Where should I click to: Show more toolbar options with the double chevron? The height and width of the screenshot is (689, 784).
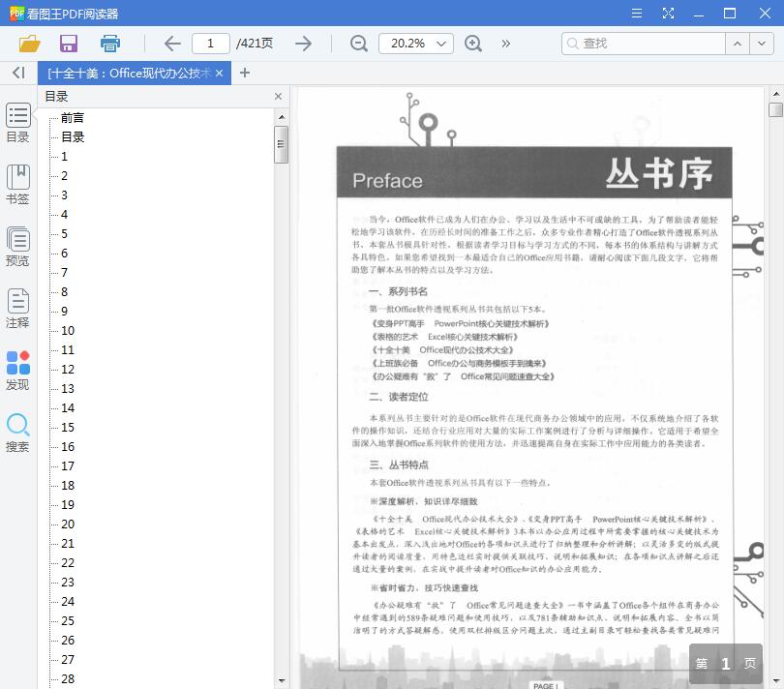(506, 44)
